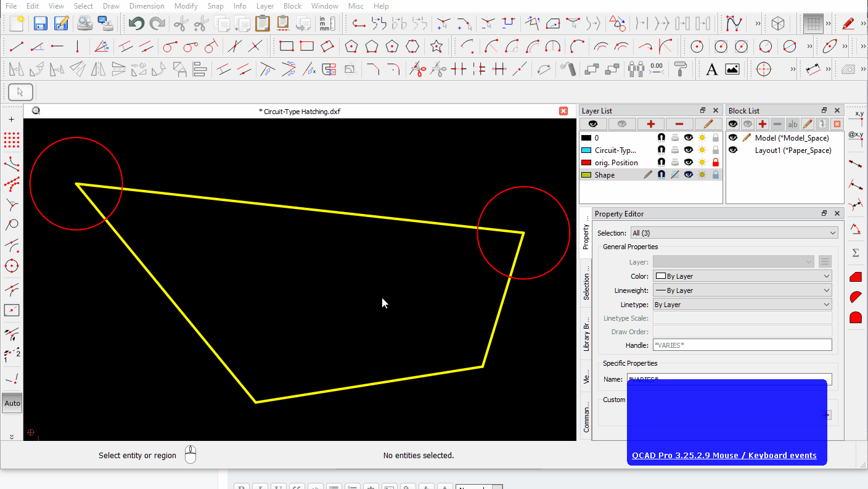The image size is (868, 489).
Task: Unlock the orig. Position layer
Action: pyautogui.click(x=714, y=162)
